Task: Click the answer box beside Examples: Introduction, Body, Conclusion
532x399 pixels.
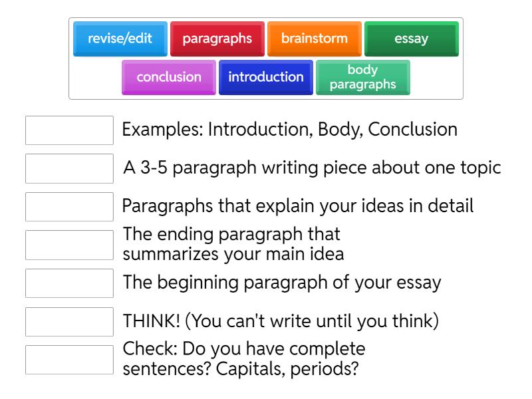Action: (x=69, y=130)
